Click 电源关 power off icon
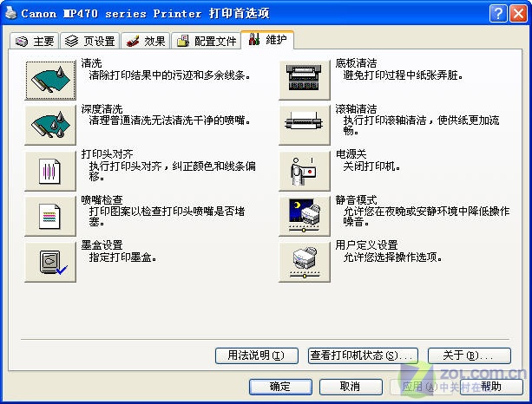Screen dimensions: 532x404 [305, 171]
